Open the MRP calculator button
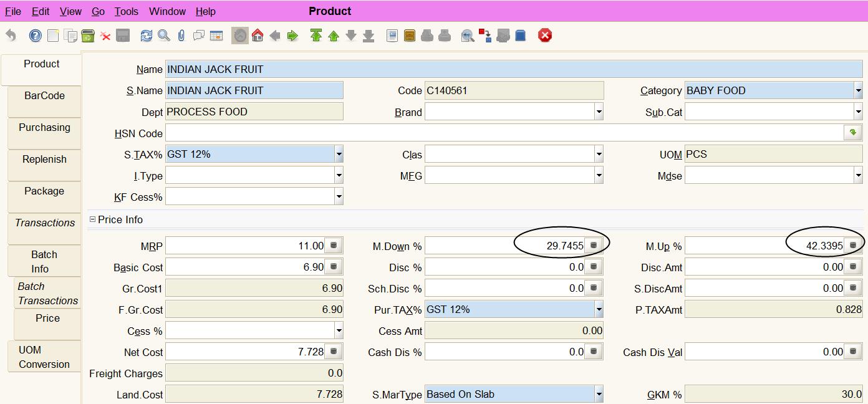This screenshot has width=868, height=404. (334, 246)
